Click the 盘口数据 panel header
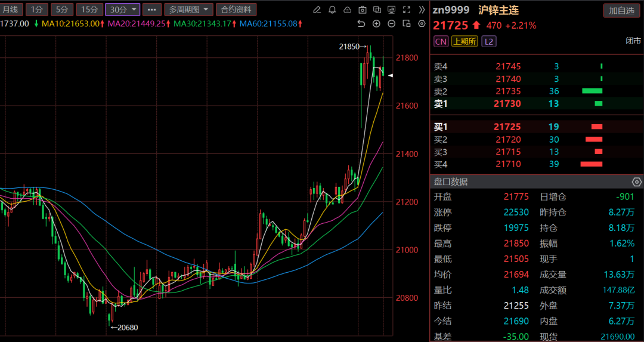The image size is (644, 342). click(537, 181)
